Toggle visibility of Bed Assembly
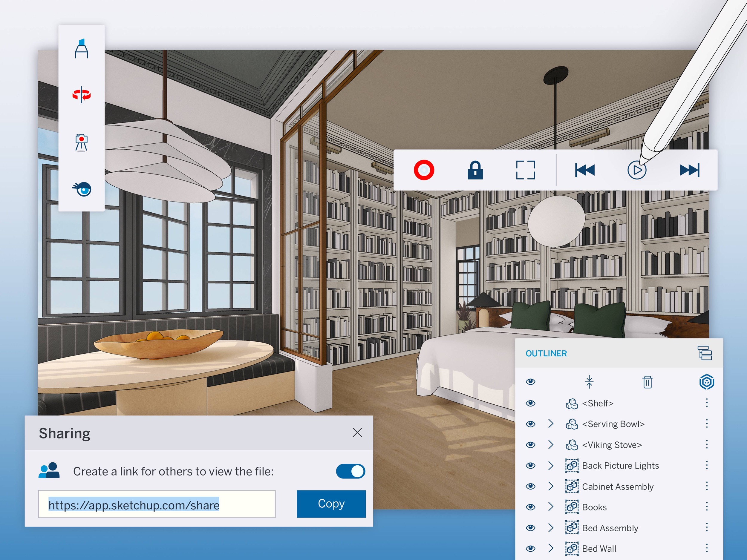The image size is (747, 560). [x=530, y=528]
